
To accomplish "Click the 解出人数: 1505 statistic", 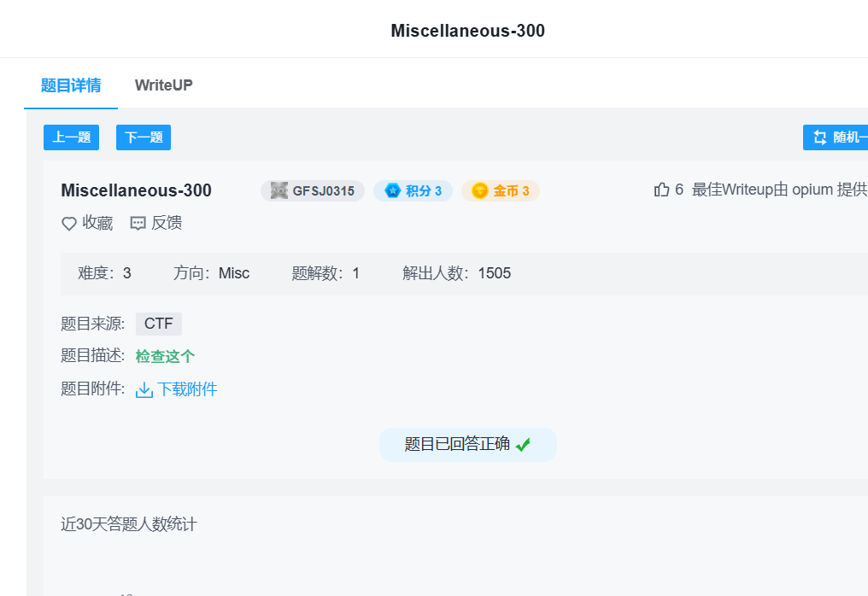I will point(456,273).
